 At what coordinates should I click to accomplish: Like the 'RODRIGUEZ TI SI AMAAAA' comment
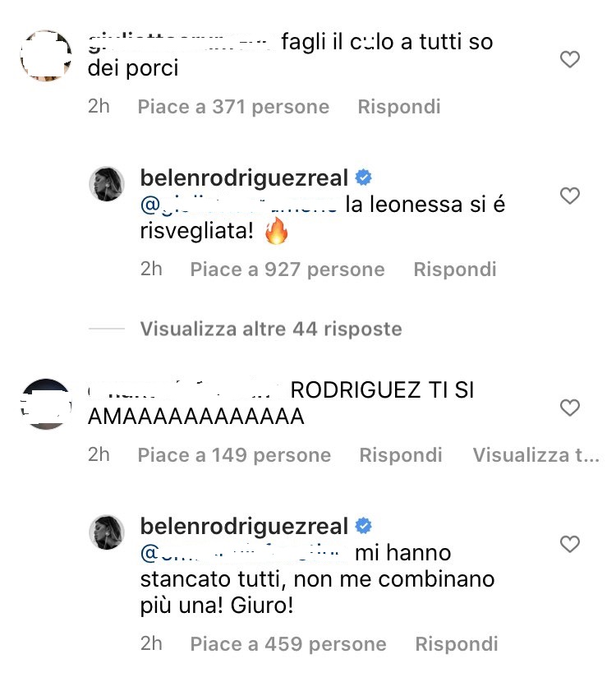tap(569, 408)
